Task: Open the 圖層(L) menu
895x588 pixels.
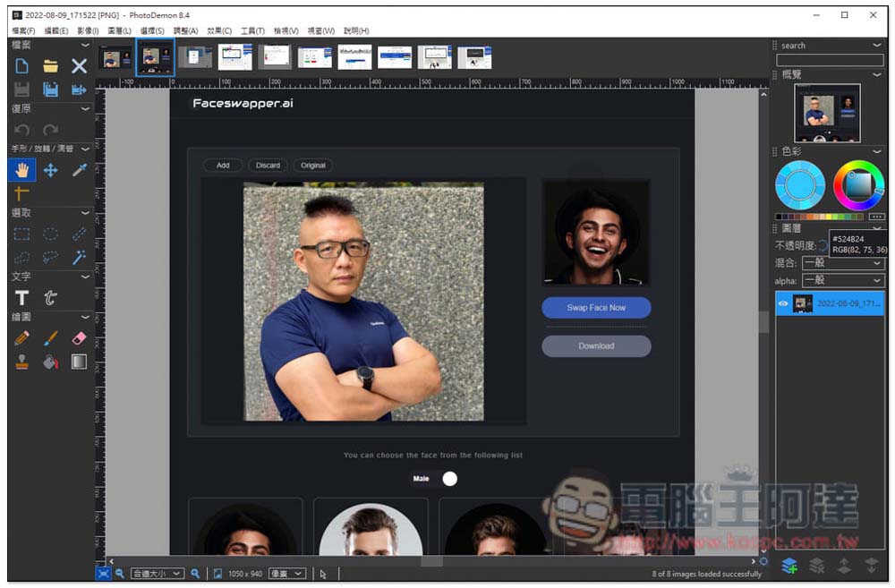Action: tap(119, 30)
